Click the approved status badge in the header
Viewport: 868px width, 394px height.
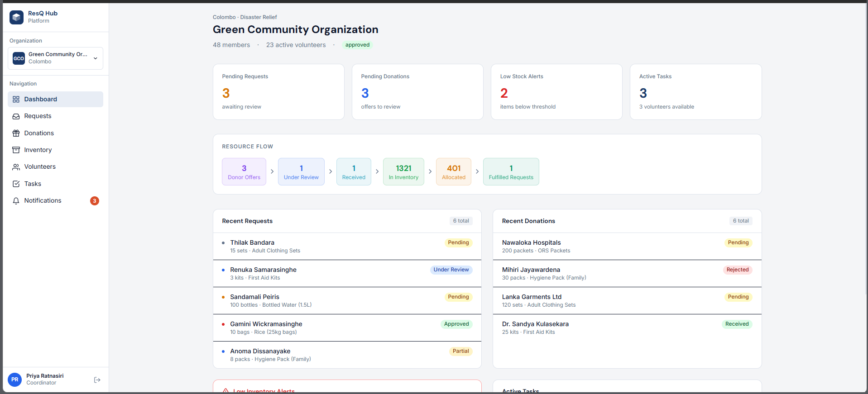pyautogui.click(x=357, y=45)
